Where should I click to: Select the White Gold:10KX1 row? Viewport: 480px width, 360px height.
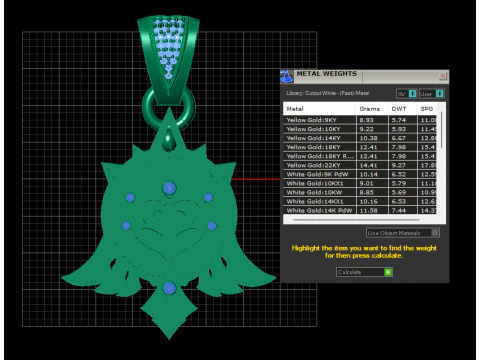coord(360,183)
